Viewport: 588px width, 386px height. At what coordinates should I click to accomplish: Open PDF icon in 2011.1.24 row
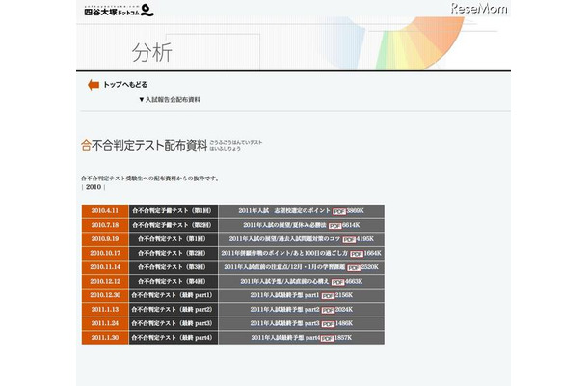[328, 324]
